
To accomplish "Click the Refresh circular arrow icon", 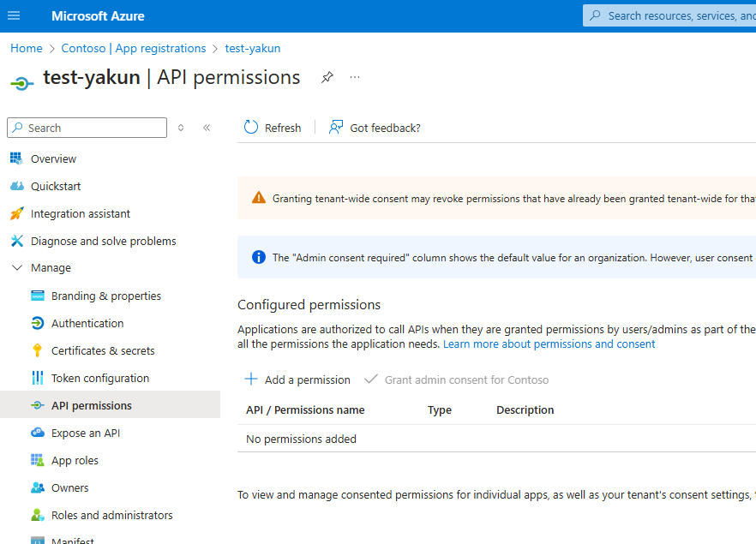I will pyautogui.click(x=251, y=127).
